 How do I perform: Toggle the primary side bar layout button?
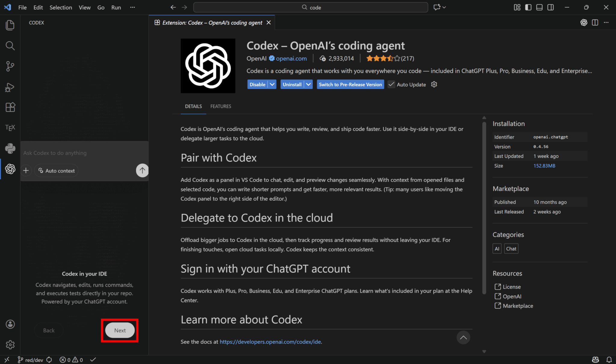point(528,8)
